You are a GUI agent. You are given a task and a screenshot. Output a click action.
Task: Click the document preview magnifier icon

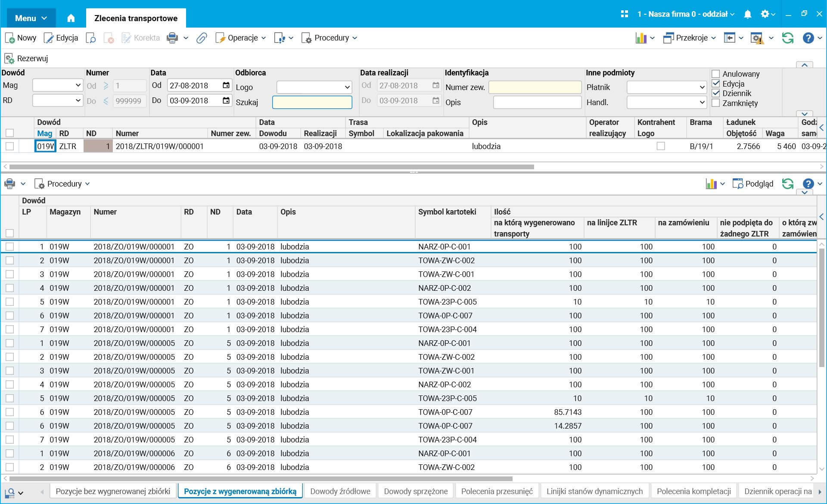pyautogui.click(x=91, y=38)
